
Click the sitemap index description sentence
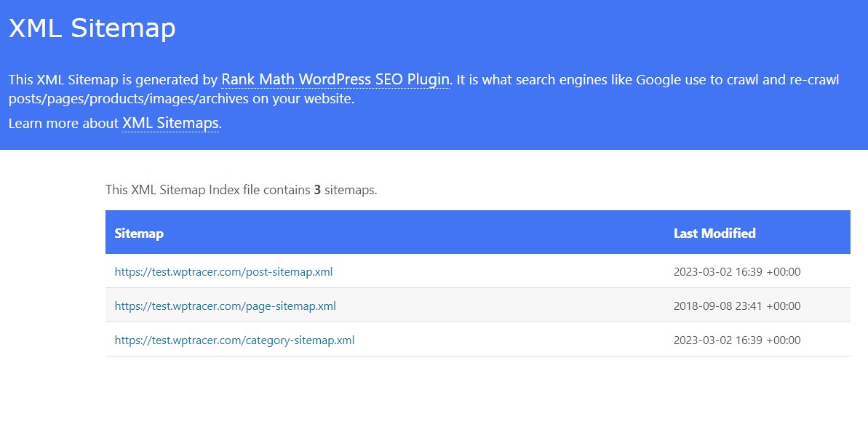pyautogui.click(x=240, y=189)
